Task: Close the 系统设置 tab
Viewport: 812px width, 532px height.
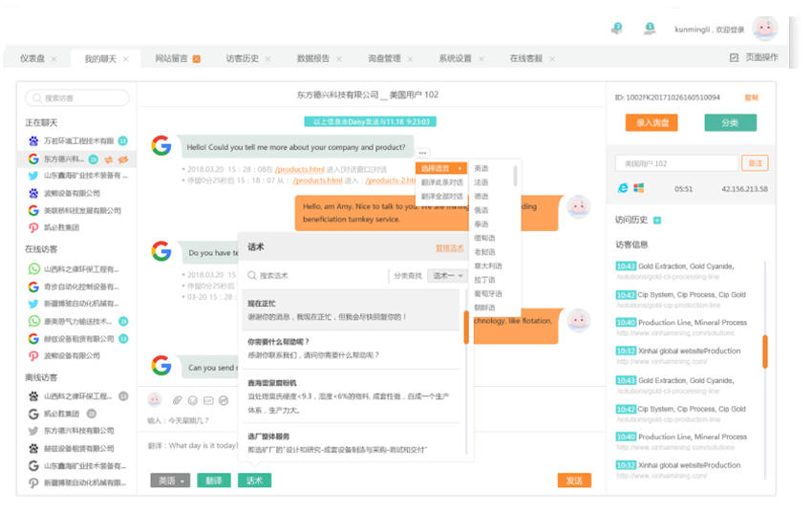Action: (481, 59)
